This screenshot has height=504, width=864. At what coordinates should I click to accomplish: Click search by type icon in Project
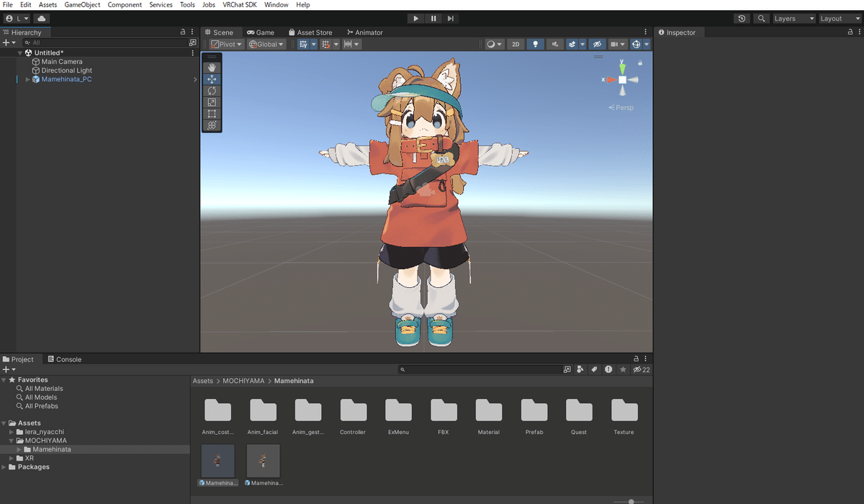[581, 369]
